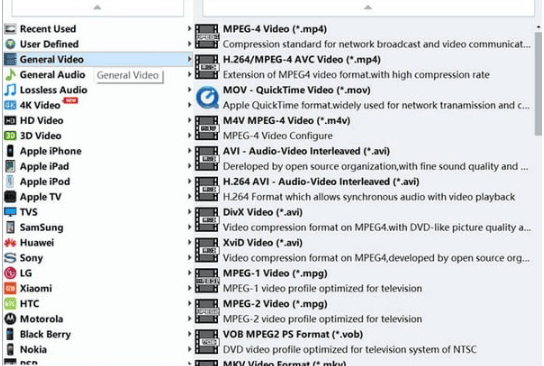Click the Lossless Audio note icon
544x366 pixels.
click(10, 90)
